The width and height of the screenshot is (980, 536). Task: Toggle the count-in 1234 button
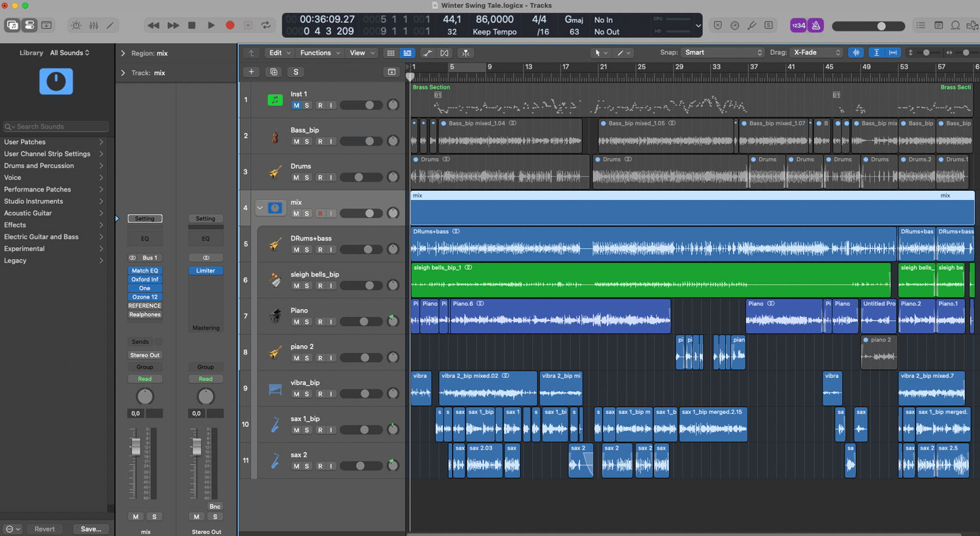click(798, 25)
